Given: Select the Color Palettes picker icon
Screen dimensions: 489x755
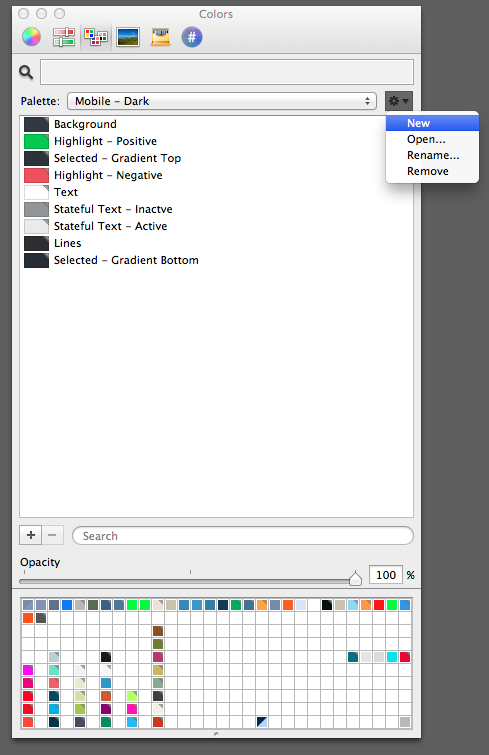Looking at the screenshot, I should pos(96,37).
